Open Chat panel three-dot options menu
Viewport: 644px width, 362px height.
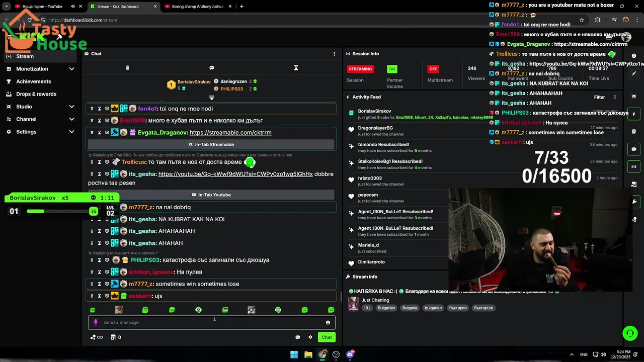coord(334,54)
